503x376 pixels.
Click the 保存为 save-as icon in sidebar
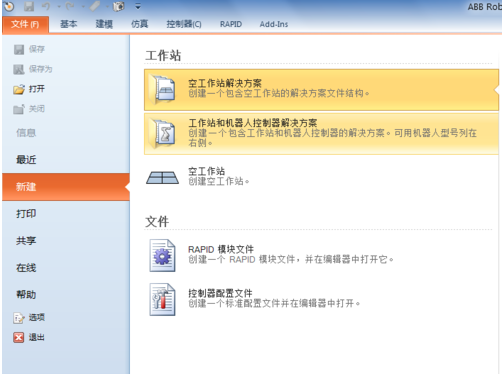(19, 69)
